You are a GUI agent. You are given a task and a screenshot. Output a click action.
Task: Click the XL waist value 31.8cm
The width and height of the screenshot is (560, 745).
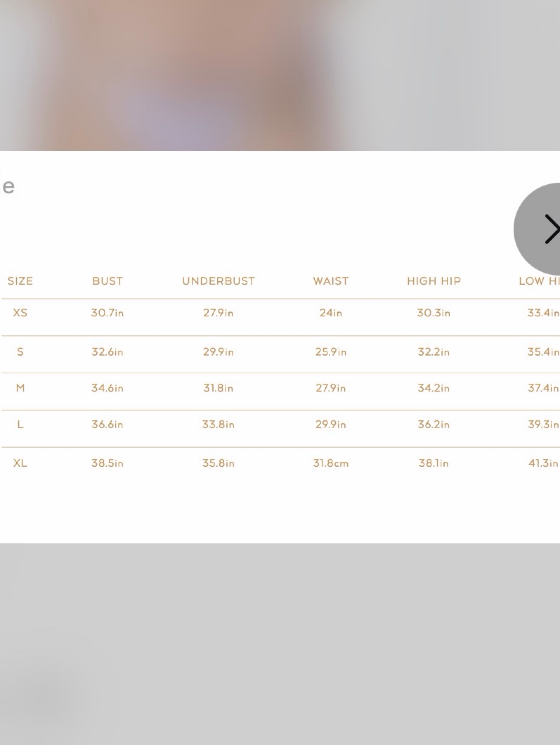tap(331, 463)
